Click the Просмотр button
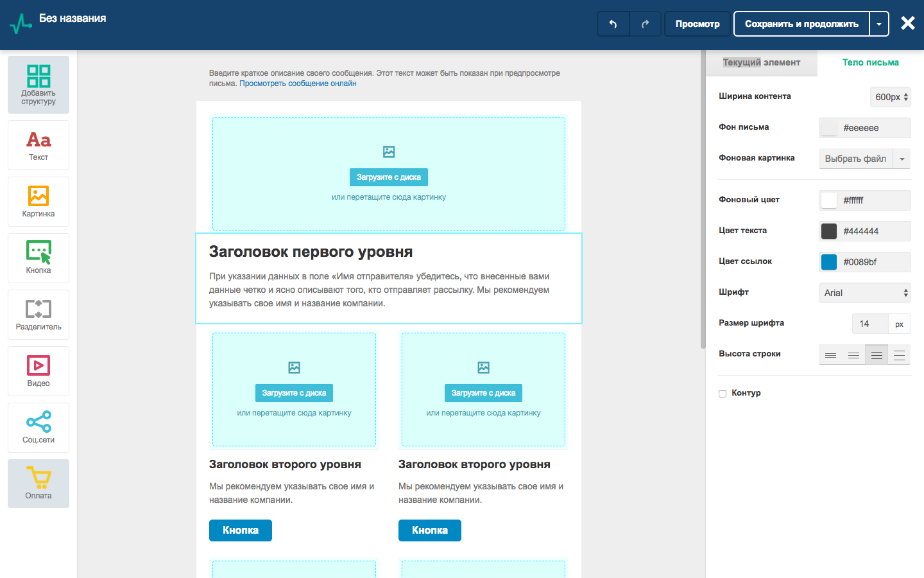The image size is (924, 578). click(697, 23)
